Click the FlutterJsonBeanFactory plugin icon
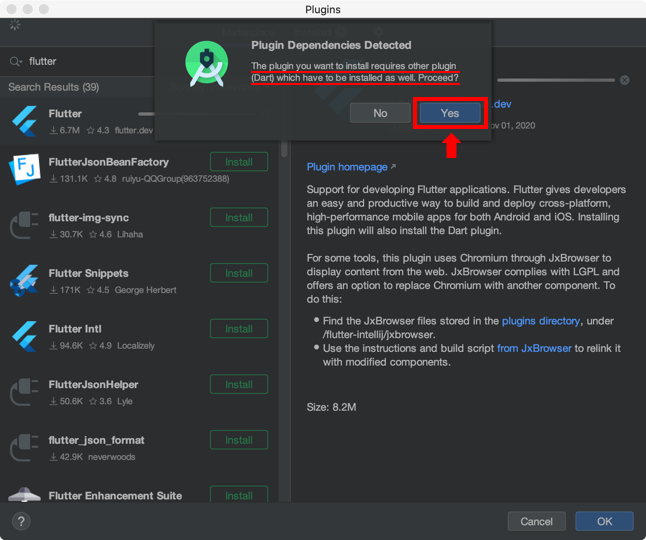 [x=25, y=169]
